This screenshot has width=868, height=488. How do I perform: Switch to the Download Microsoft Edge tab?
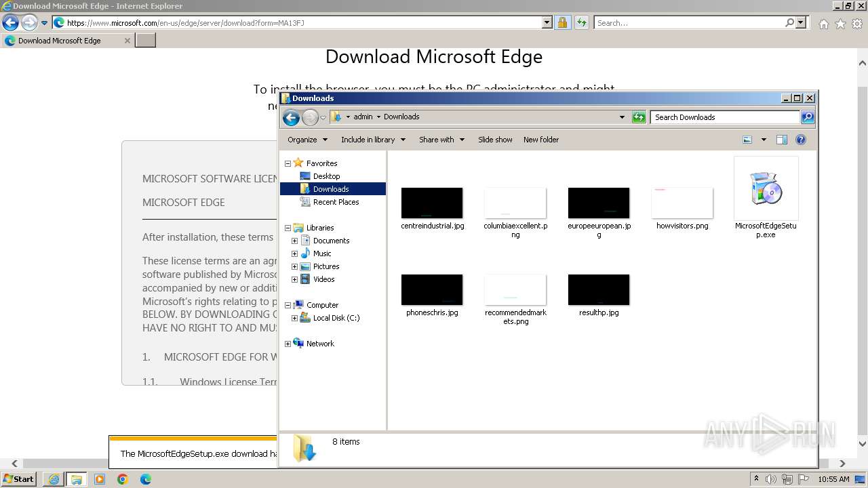click(67, 41)
